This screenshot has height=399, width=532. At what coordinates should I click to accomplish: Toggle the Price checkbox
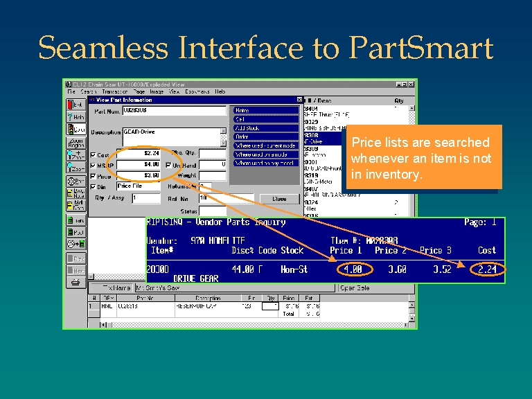[x=94, y=176]
